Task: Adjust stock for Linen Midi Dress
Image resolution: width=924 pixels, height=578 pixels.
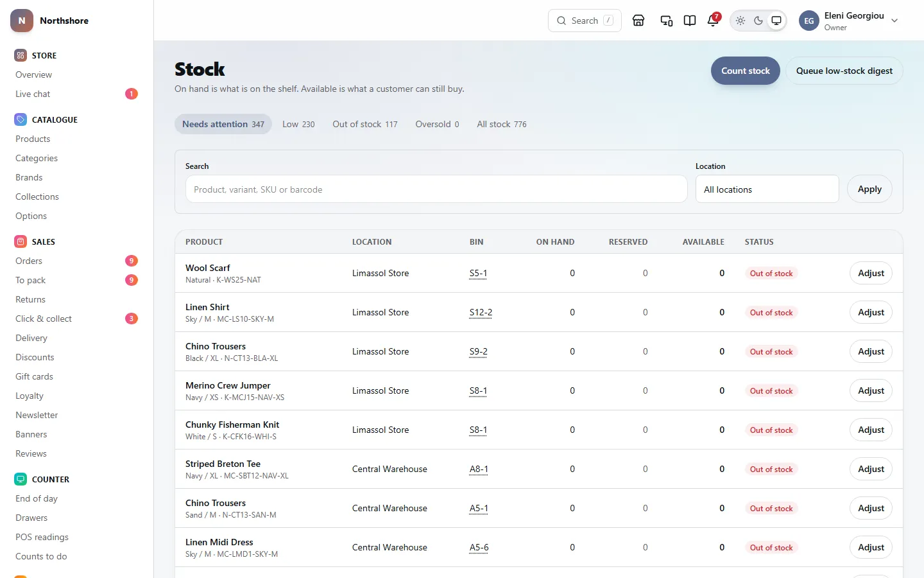Action: click(x=871, y=547)
